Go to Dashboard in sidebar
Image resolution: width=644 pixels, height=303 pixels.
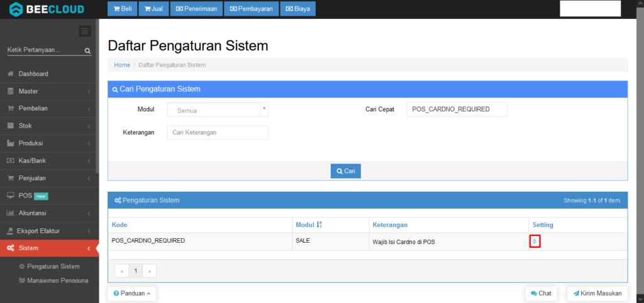click(49, 74)
